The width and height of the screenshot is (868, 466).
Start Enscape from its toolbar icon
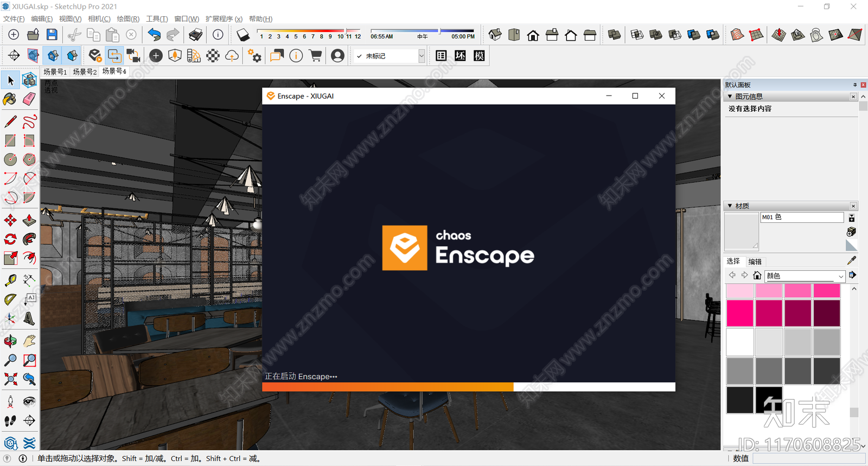coord(95,55)
